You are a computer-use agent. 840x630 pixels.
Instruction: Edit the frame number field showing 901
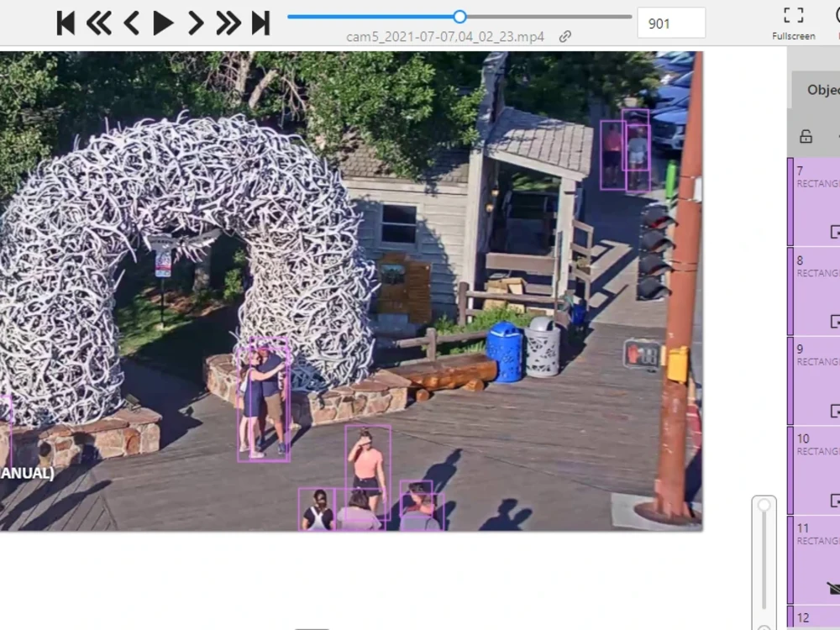[671, 23]
